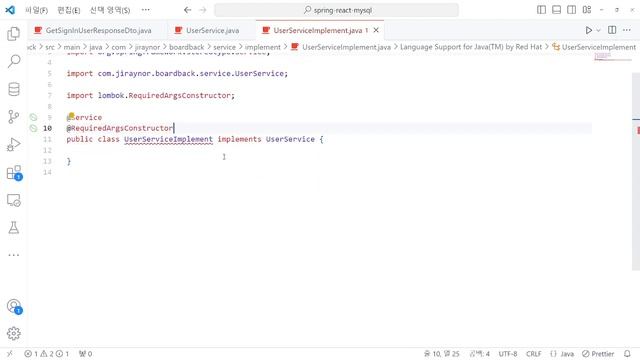Go back with the left arrow

[x=187, y=10]
